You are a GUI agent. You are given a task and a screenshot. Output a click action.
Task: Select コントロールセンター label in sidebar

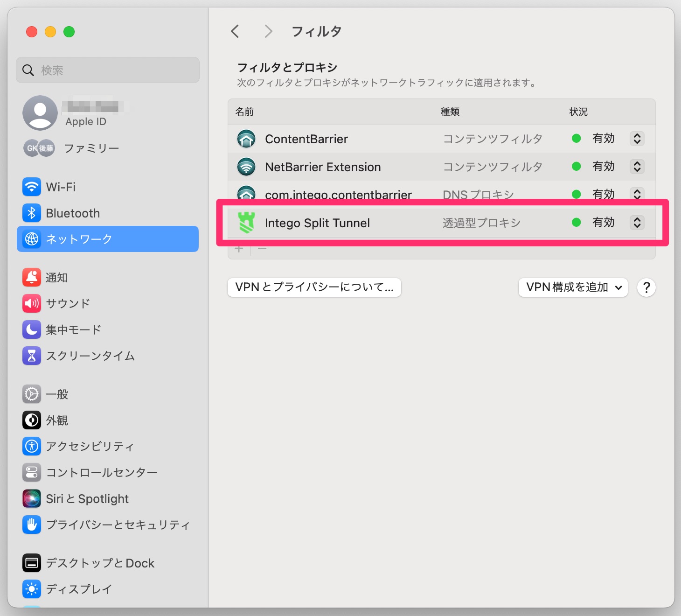pos(102,472)
